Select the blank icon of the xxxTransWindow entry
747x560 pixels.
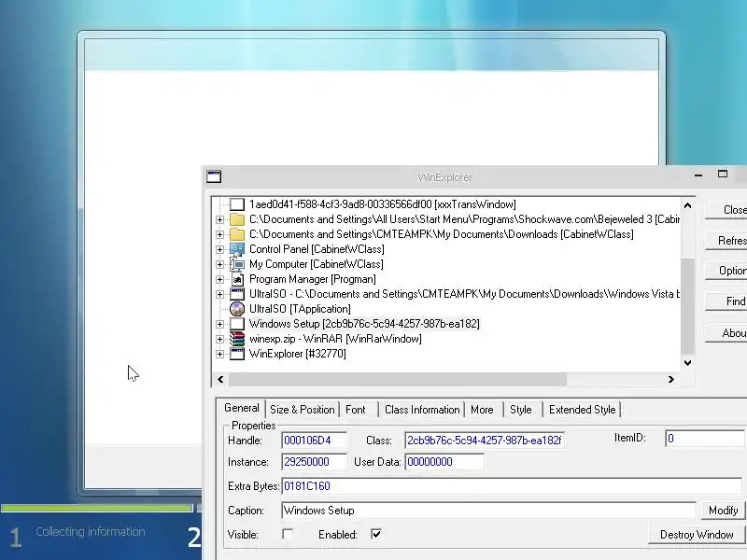click(237, 204)
